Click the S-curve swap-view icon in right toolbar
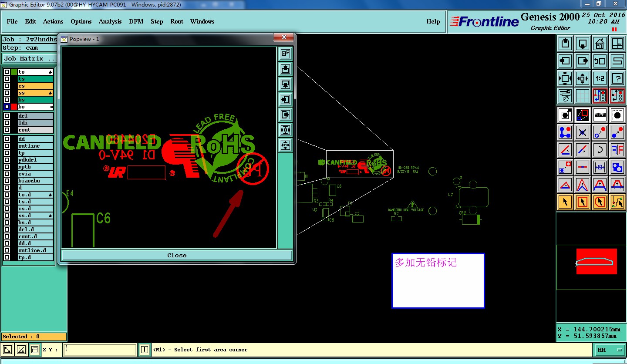The width and height of the screenshot is (627, 364). coord(617,61)
